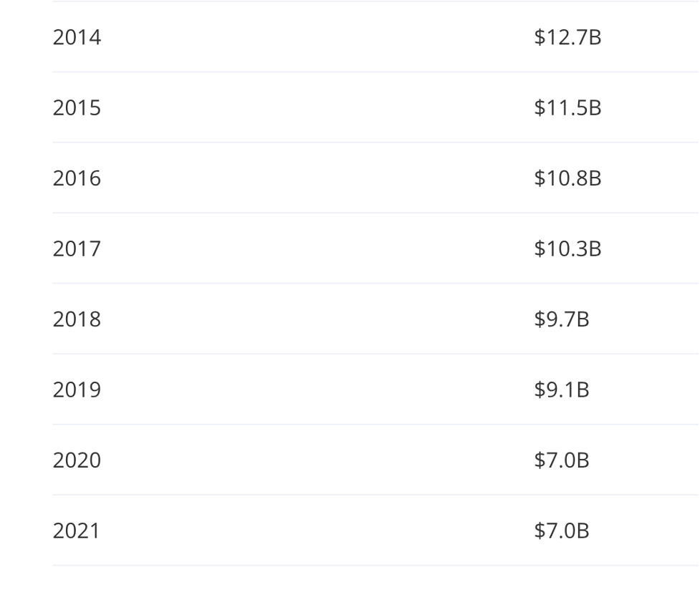Click the 2016 year cell
700x590 pixels.
77,178
